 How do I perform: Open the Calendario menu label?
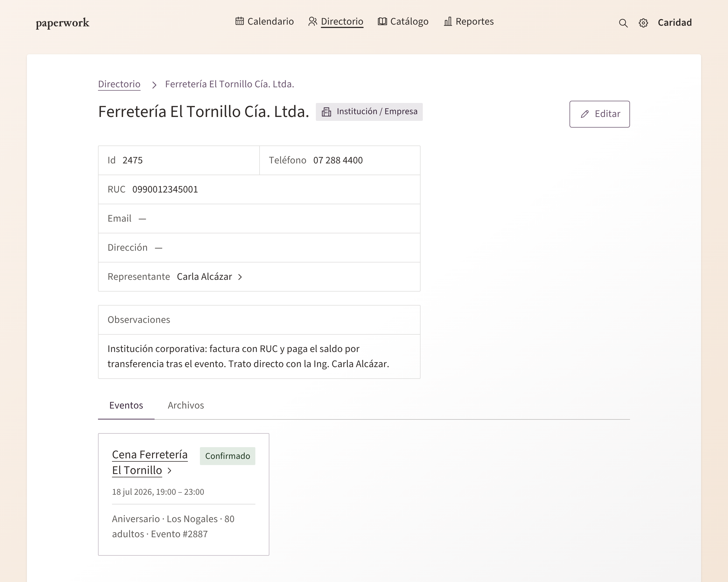(x=270, y=21)
